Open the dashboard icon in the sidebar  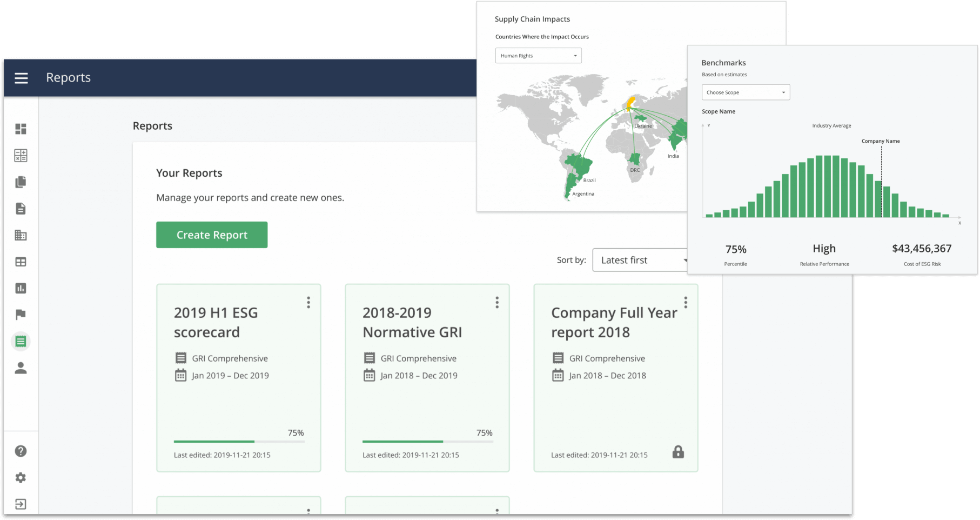coord(21,129)
